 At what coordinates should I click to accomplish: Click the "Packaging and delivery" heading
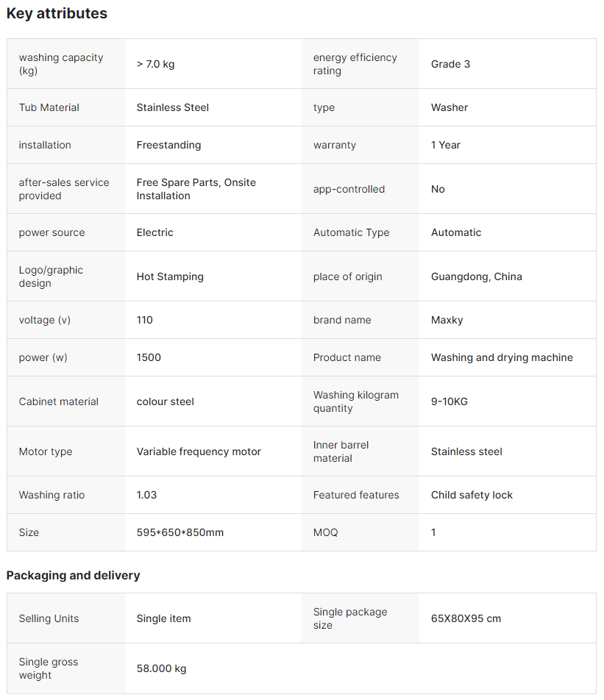pyautogui.click(x=73, y=575)
